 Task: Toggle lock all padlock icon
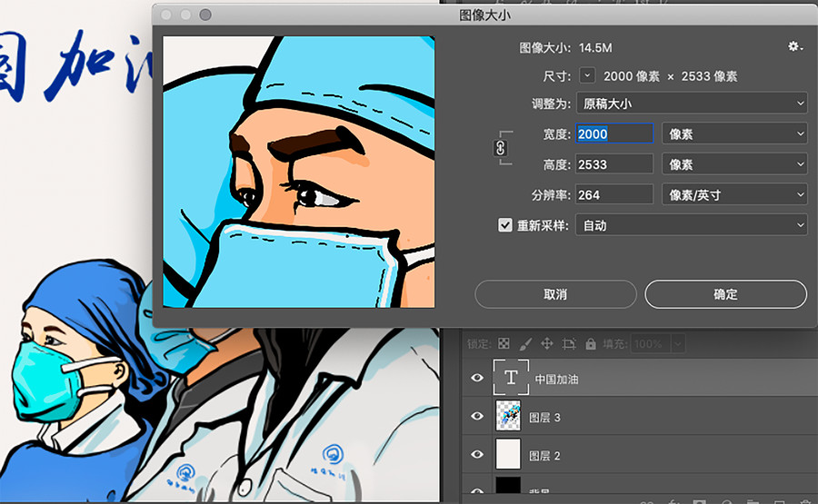[x=591, y=343]
